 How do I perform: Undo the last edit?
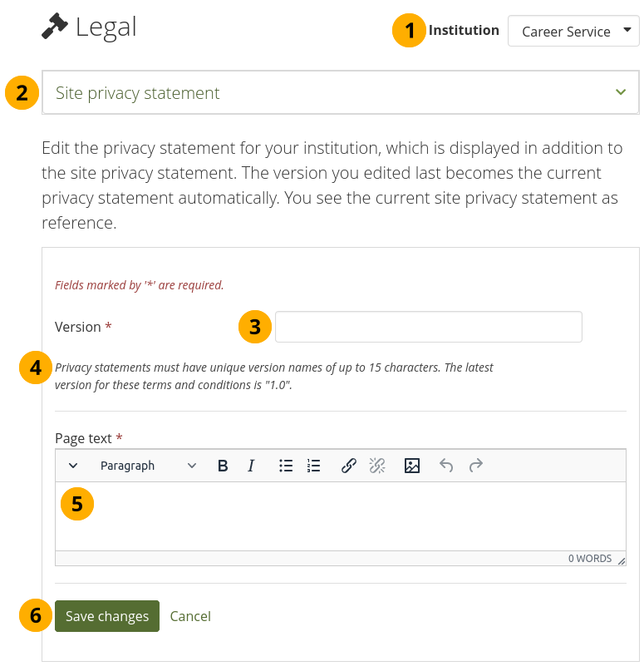click(x=446, y=466)
